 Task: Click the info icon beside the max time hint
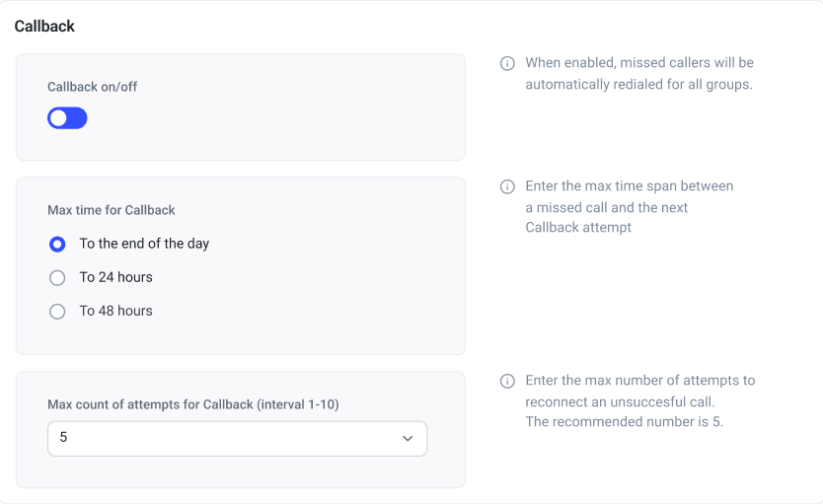coord(507,186)
